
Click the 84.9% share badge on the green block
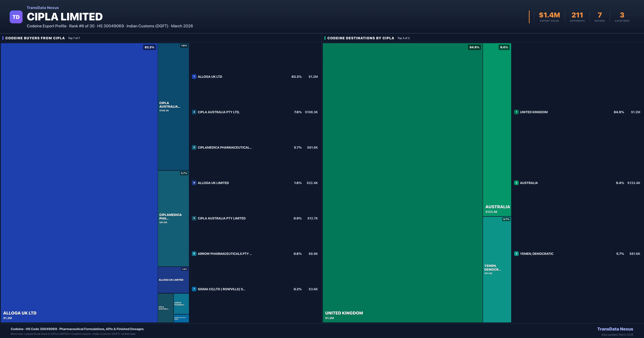[474, 47]
